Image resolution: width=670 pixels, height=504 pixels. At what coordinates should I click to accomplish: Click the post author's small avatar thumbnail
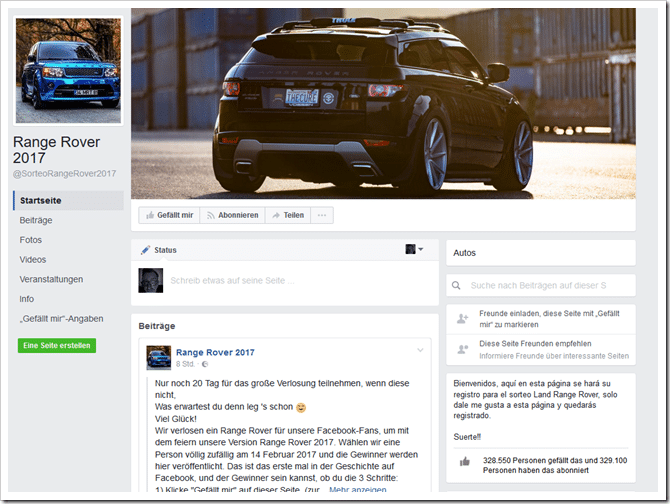(159, 357)
